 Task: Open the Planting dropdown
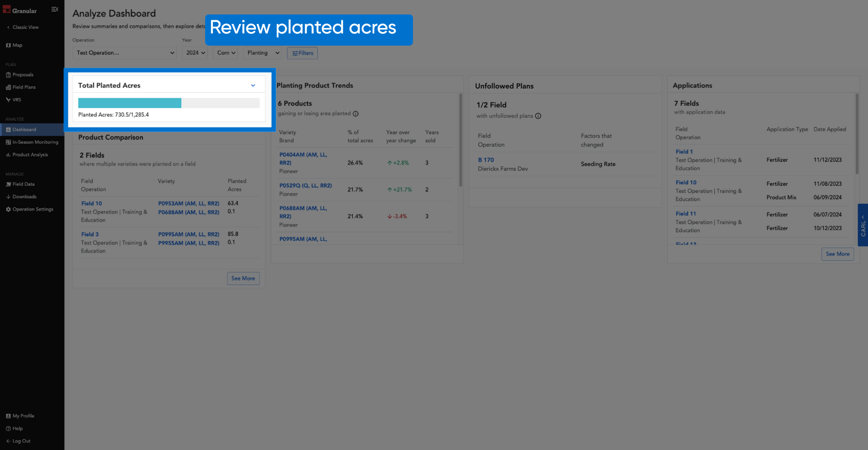click(x=263, y=53)
